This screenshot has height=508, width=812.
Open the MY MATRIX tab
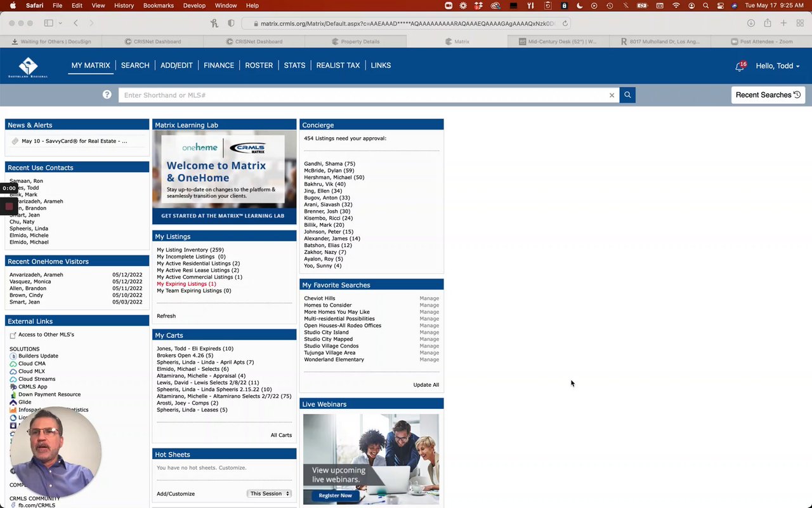pyautogui.click(x=91, y=65)
